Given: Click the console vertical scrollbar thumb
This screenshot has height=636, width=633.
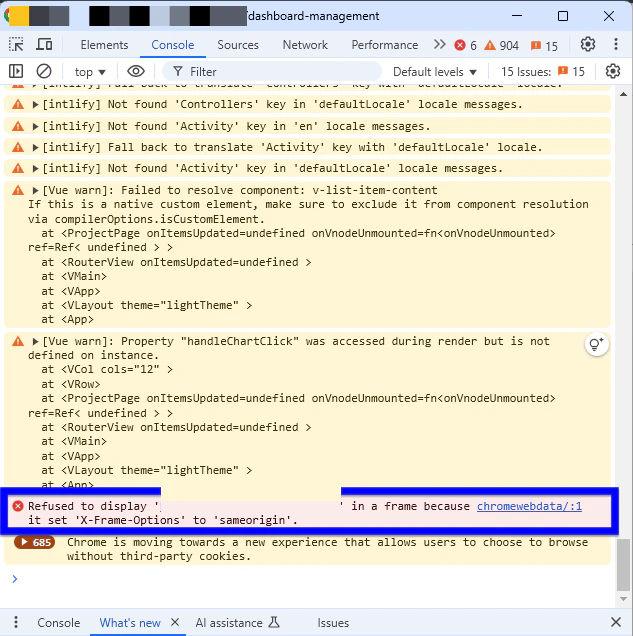Looking at the screenshot, I should pyautogui.click(x=623, y=565).
